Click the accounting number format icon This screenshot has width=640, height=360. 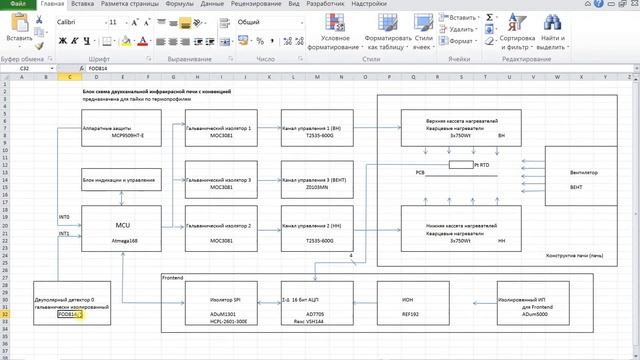[x=243, y=40]
